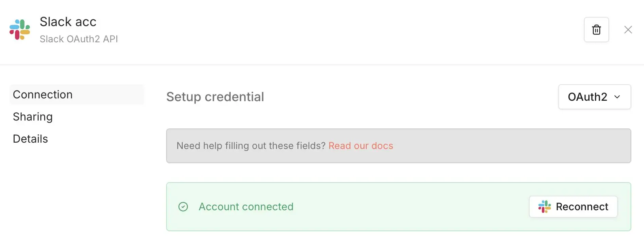Viewport: 644px width, 245px height.
Task: Click the 'Setup credential' heading
Action: click(215, 97)
